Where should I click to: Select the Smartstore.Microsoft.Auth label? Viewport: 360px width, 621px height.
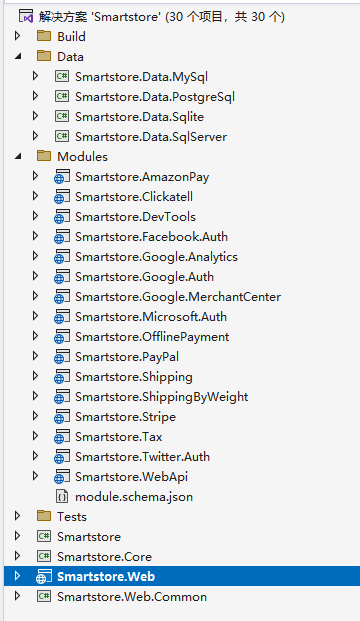pyautogui.click(x=151, y=317)
